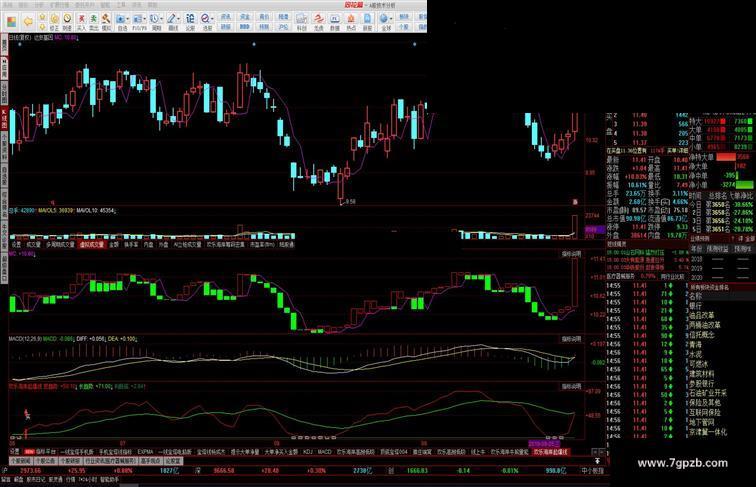The image size is (756, 487).
Task: Select 可燃冰 in the sector list
Action: (698, 364)
